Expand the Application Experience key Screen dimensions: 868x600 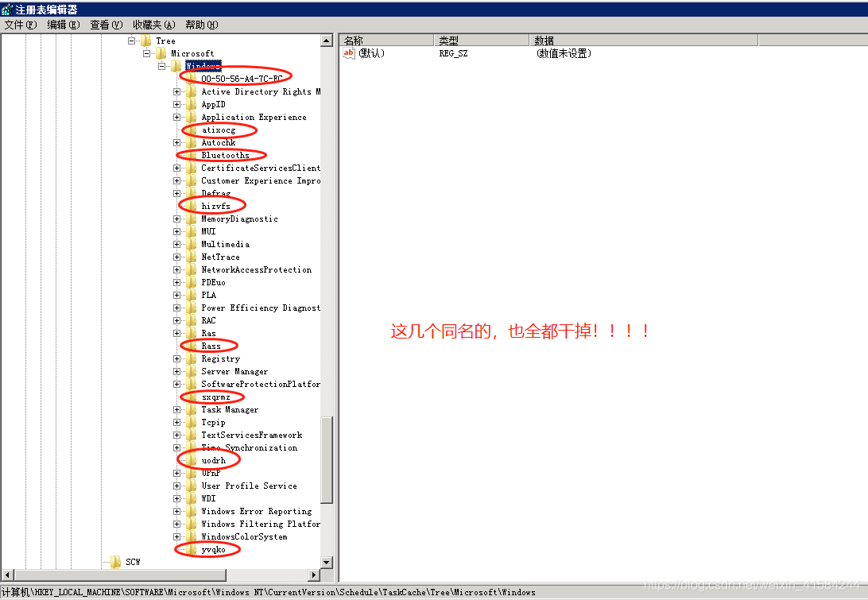(176, 117)
